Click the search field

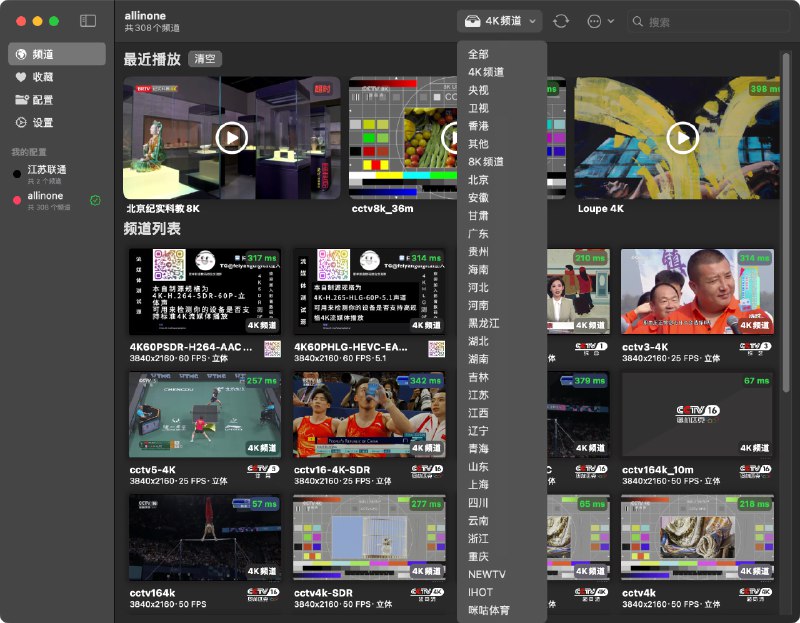(x=708, y=22)
